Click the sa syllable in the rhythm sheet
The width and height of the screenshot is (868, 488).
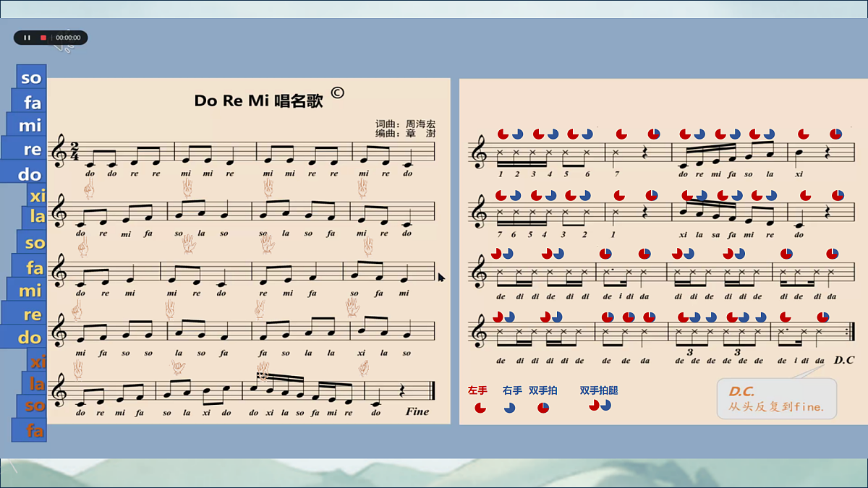tap(717, 234)
